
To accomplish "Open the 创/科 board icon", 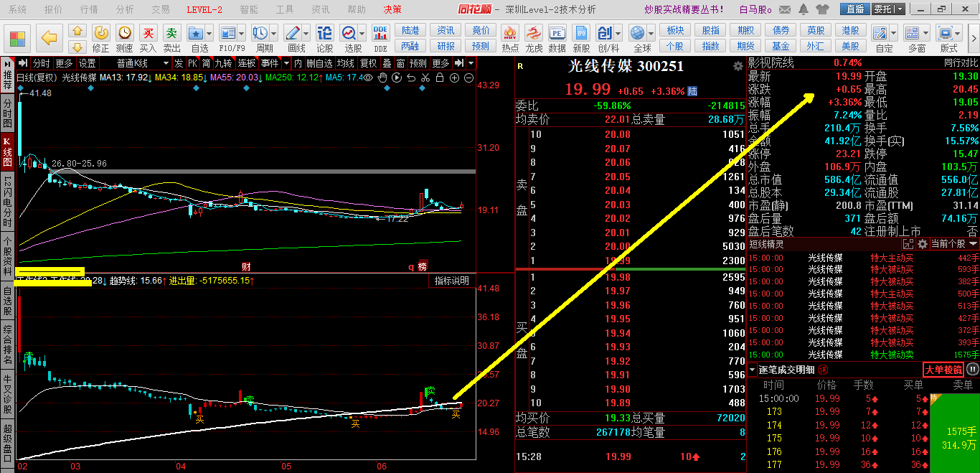I will tap(605, 33).
